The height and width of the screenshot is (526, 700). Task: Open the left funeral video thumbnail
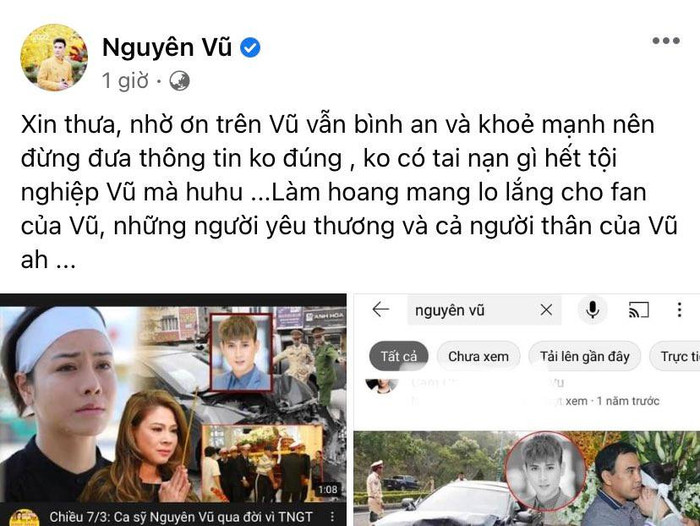173,404
